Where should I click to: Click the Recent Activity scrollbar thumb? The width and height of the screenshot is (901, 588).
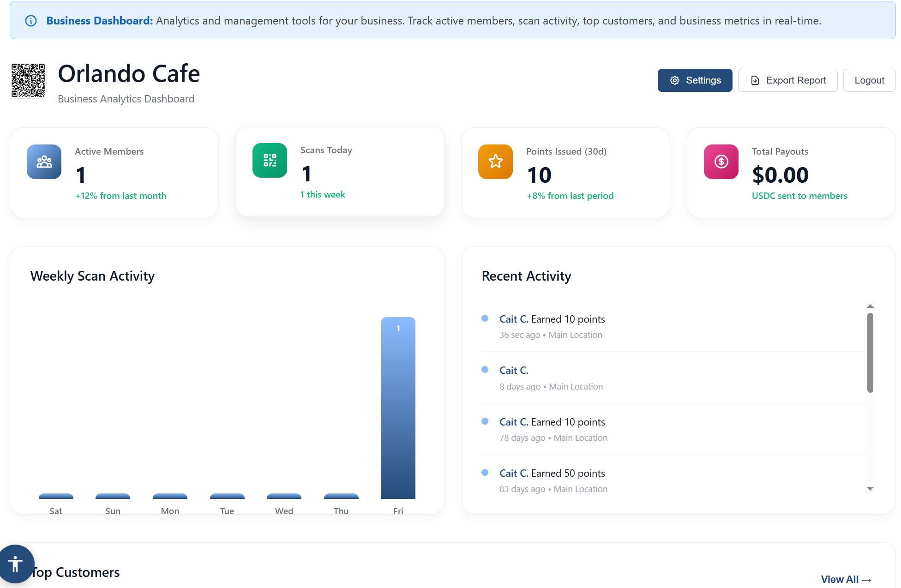pos(870,353)
